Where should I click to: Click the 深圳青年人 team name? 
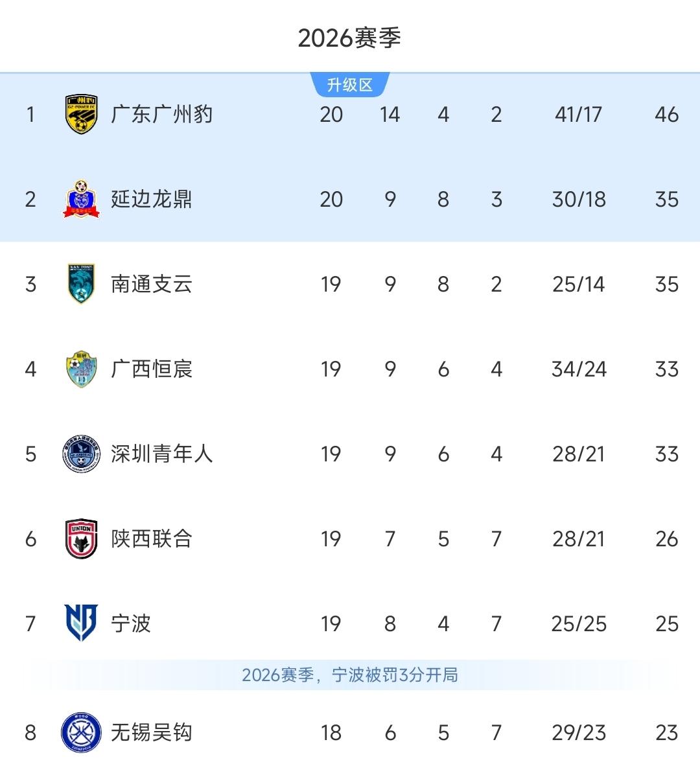[x=161, y=454]
